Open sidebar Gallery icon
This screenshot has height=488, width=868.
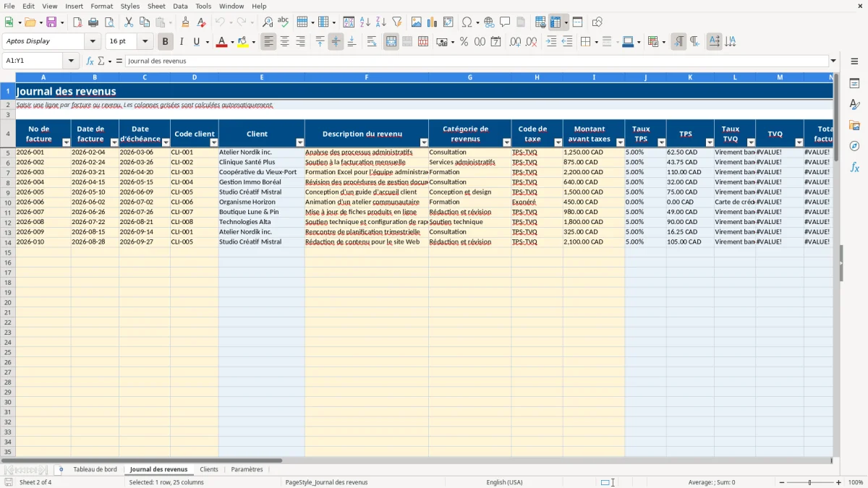854,126
